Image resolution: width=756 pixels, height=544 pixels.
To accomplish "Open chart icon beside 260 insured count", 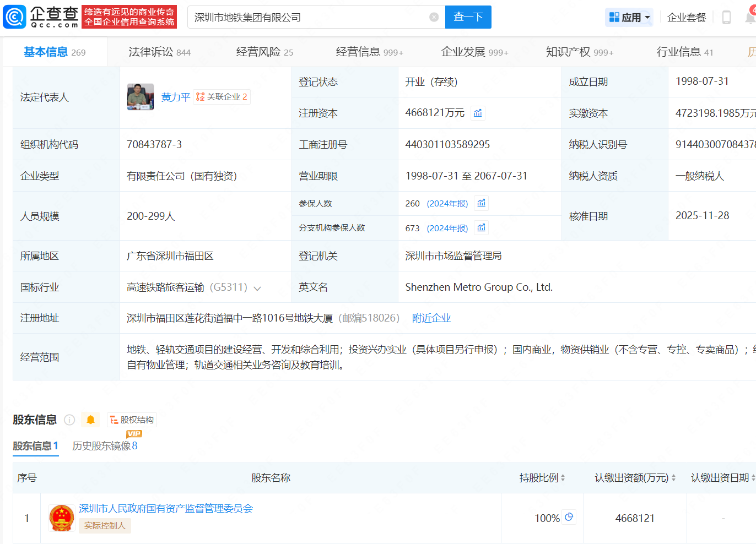I will [482, 203].
